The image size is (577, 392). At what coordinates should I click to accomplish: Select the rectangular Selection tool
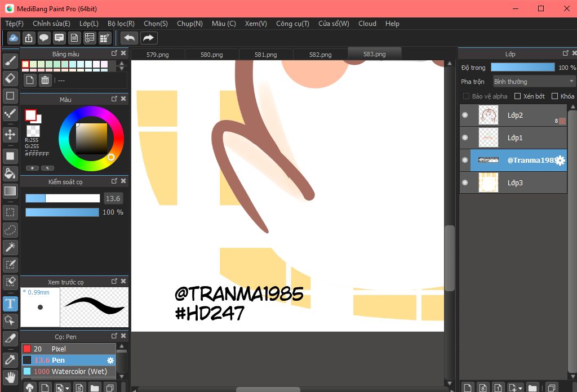10,212
